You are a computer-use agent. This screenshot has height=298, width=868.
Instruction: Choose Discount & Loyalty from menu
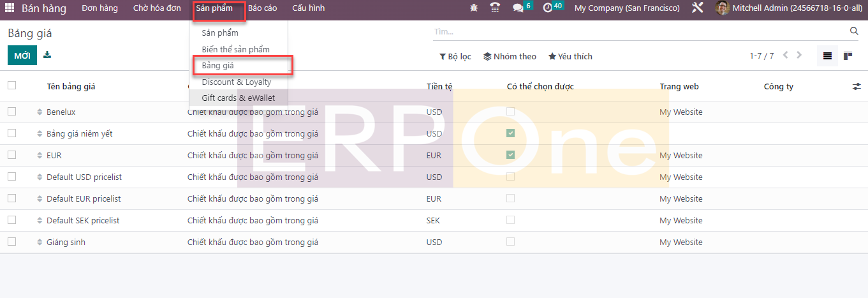point(236,82)
